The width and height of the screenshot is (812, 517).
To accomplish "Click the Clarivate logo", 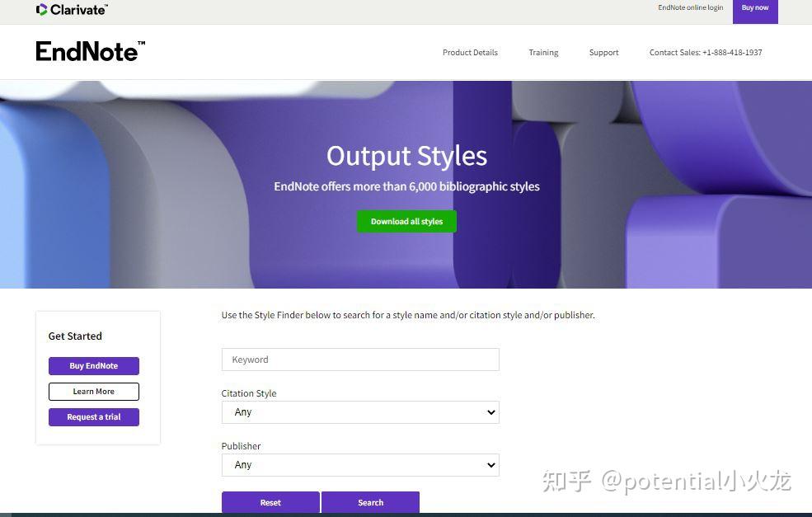I will pyautogui.click(x=71, y=10).
